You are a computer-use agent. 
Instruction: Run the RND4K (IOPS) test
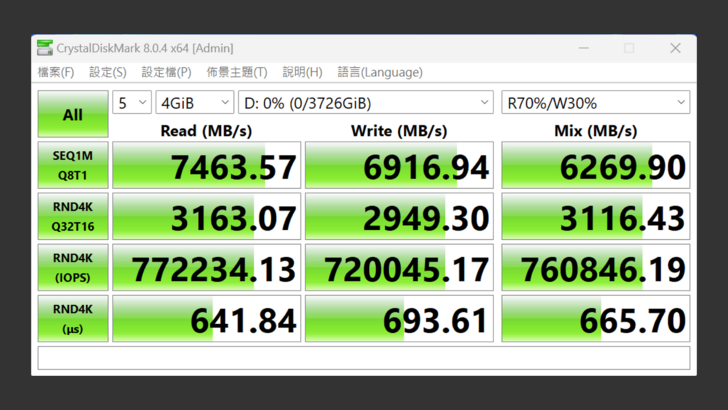pyautogui.click(x=73, y=267)
